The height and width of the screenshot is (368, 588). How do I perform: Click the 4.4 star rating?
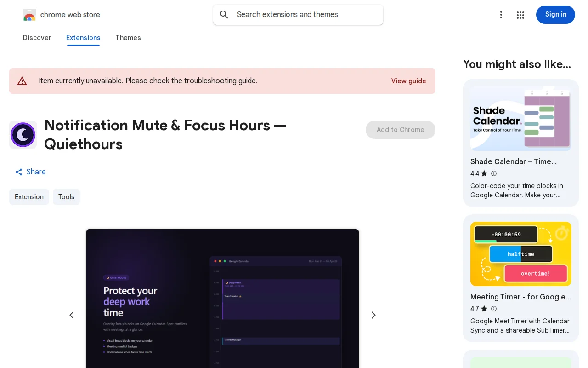pyautogui.click(x=479, y=173)
